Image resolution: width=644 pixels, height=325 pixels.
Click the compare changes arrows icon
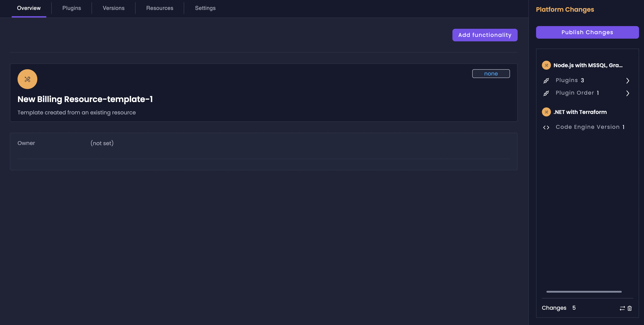point(622,308)
